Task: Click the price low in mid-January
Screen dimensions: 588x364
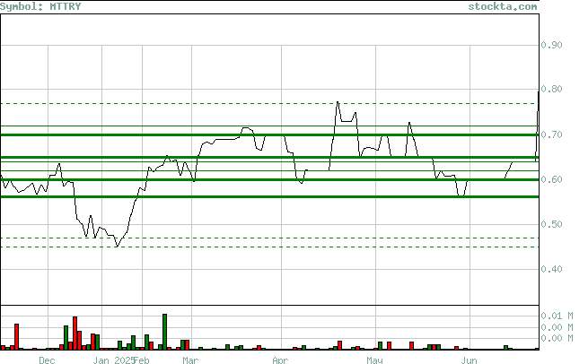Action: 117,246
